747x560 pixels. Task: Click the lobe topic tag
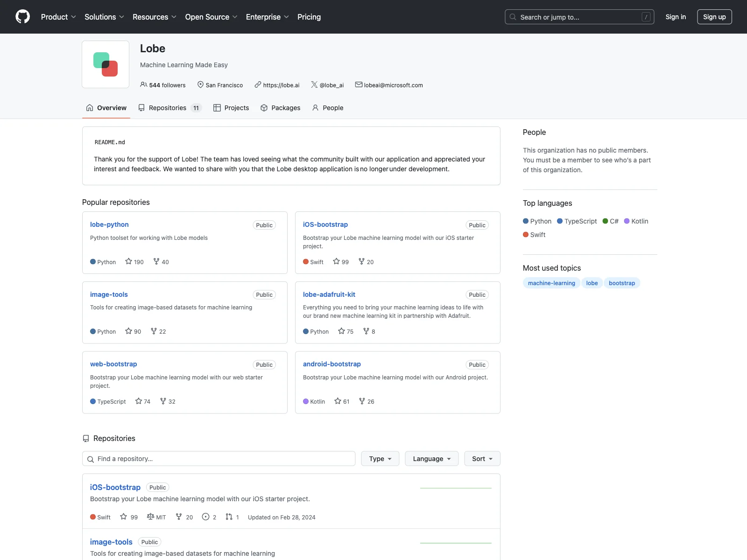click(x=592, y=283)
